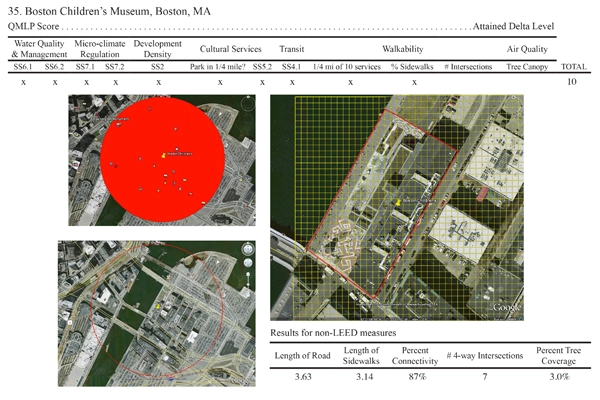Click the x mark under SS6.1

(x=23, y=82)
